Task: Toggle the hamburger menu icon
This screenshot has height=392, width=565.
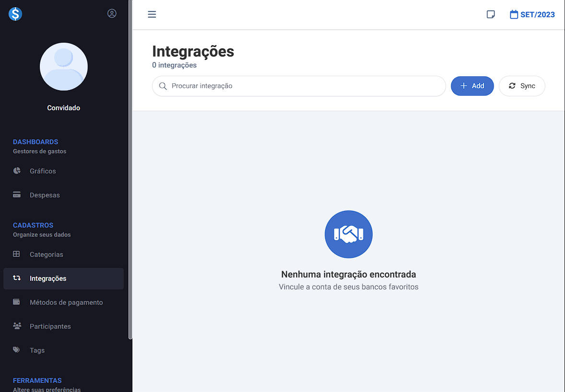Action: (152, 14)
